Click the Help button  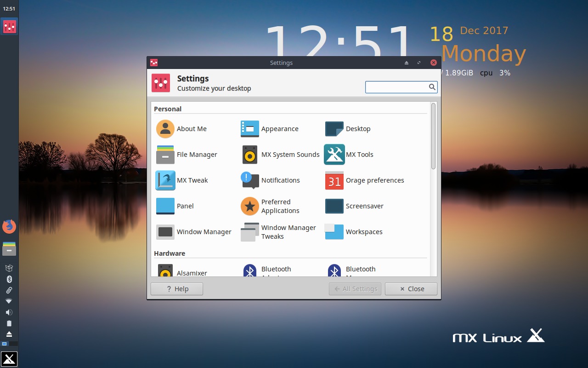coord(176,289)
